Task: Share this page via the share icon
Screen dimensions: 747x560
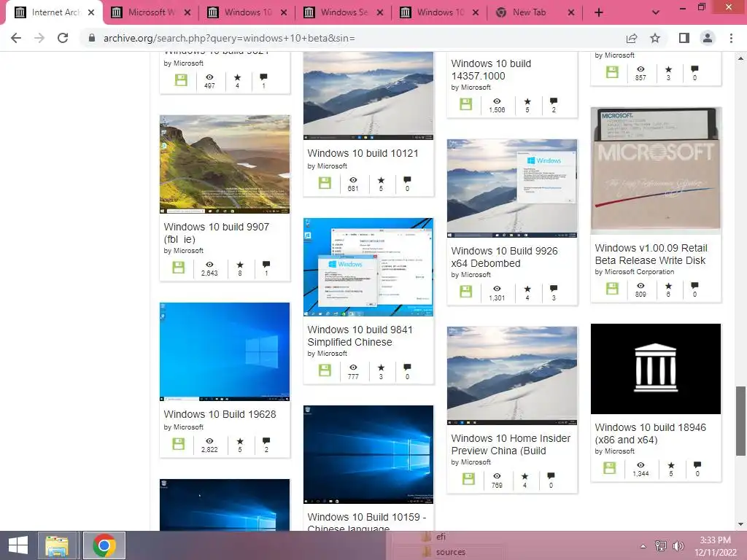Action: (x=632, y=38)
